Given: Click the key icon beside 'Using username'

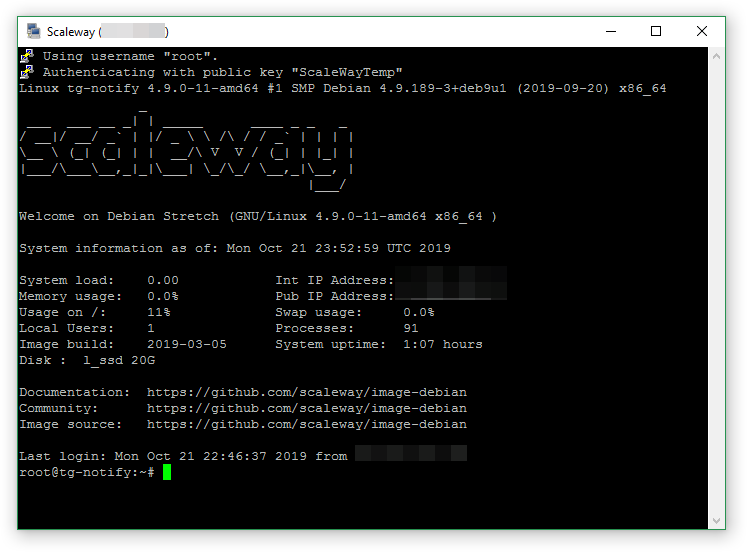Looking at the screenshot, I should pos(27,56).
